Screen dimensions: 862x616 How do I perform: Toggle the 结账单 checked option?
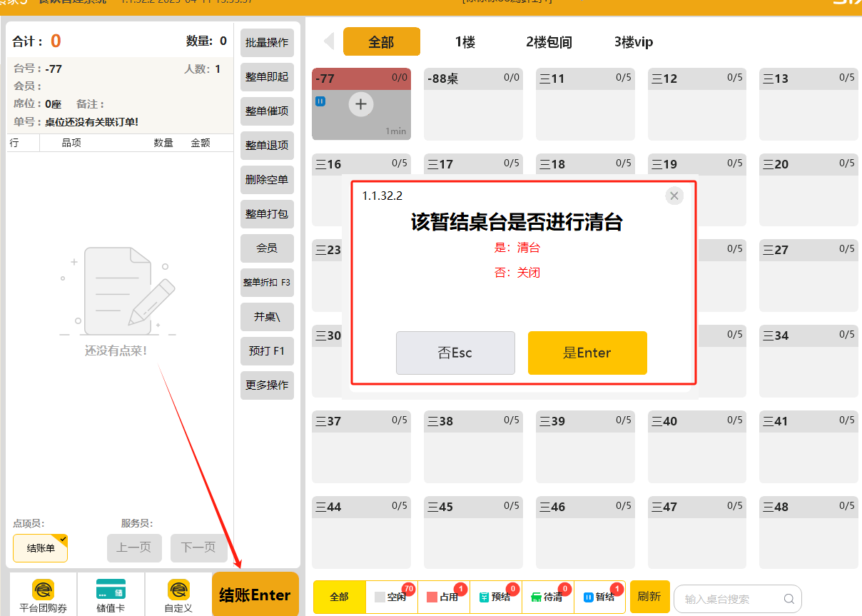[x=41, y=548]
